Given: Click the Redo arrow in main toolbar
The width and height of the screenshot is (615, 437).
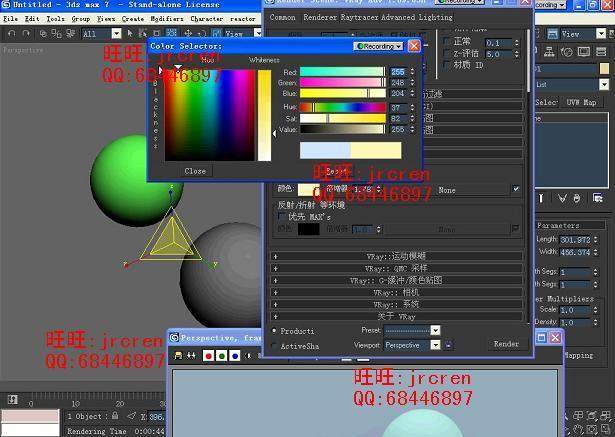Looking at the screenshot, I should [26, 34].
